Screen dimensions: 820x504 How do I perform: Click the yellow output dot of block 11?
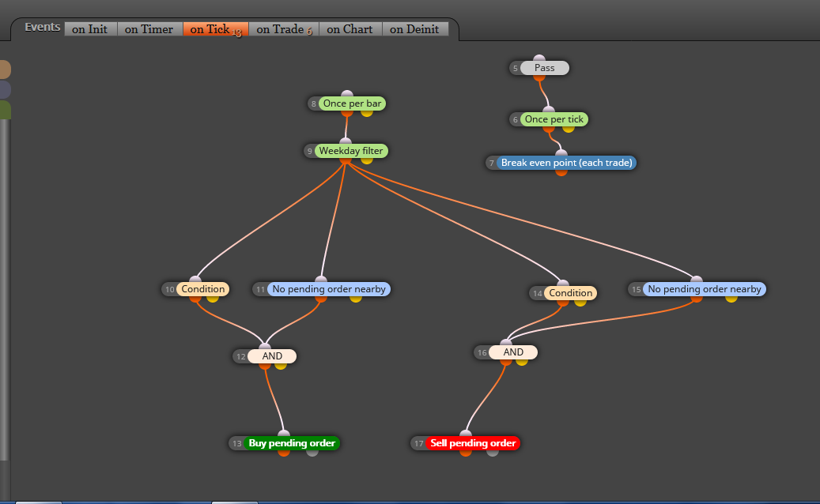click(x=356, y=298)
